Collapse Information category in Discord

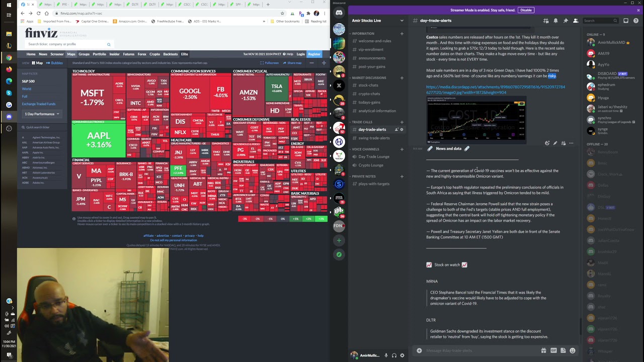363,34
